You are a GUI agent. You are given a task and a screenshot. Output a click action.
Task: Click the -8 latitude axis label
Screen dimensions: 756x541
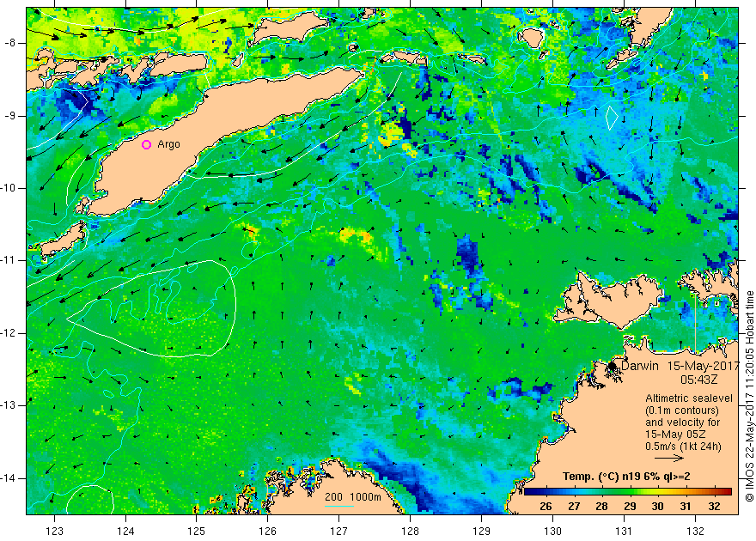(x=10, y=43)
